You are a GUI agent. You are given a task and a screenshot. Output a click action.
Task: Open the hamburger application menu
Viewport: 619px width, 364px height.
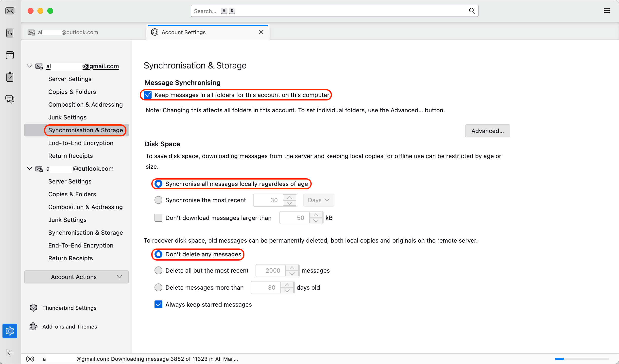pos(607,11)
